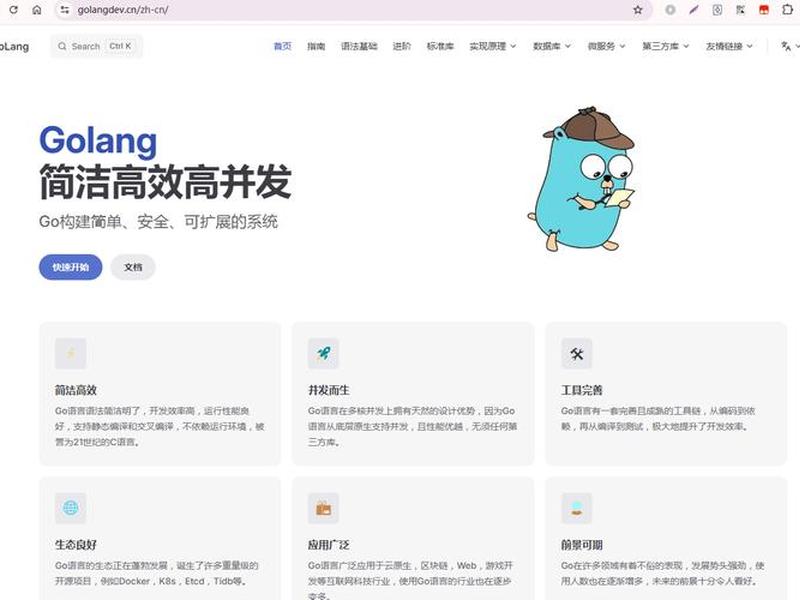
Task: Expand the 第三方库 dropdown menu
Action: 665,46
